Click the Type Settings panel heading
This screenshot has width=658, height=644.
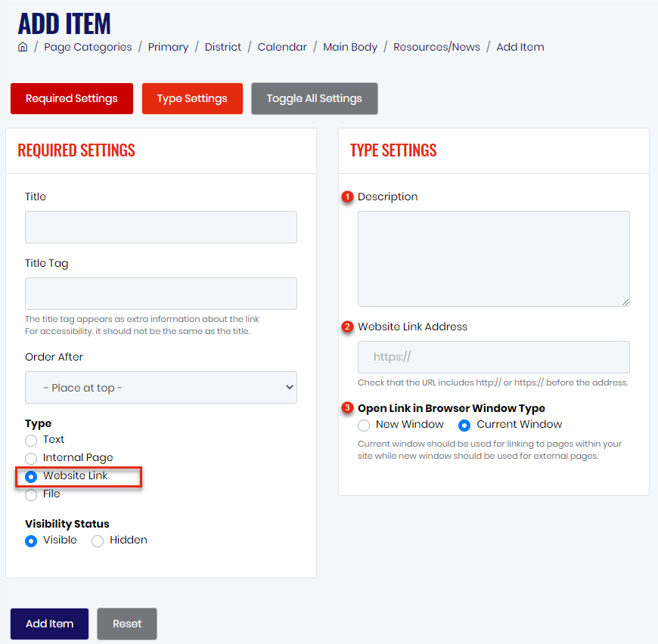coord(393,150)
